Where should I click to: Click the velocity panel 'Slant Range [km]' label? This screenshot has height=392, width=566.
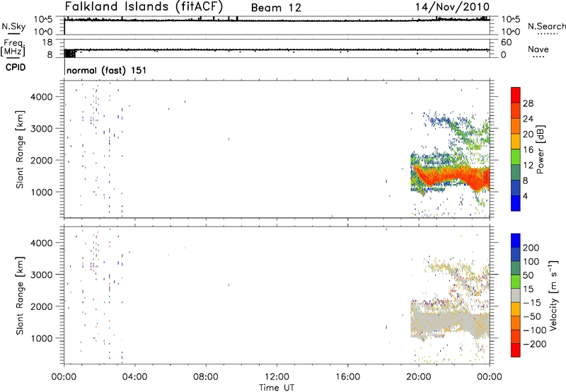pyautogui.click(x=20, y=295)
